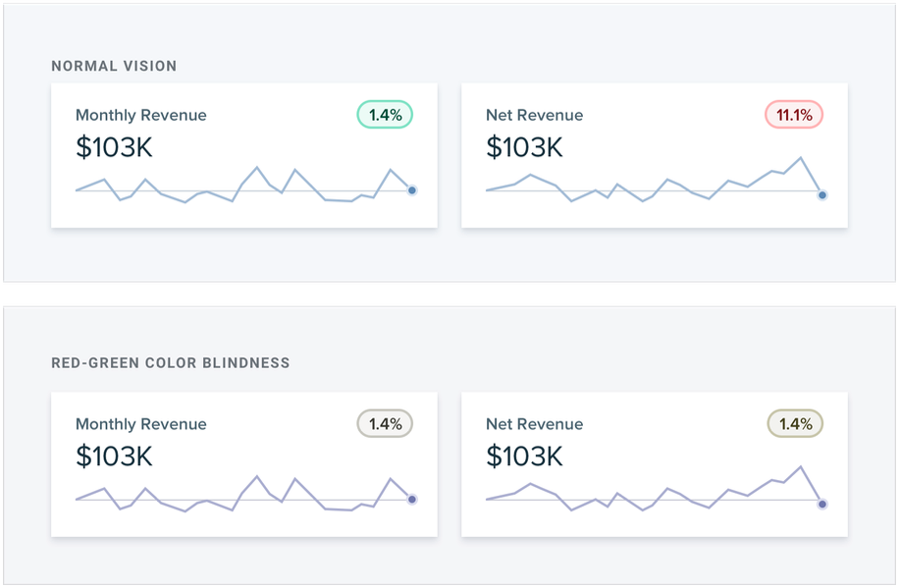Open the Monthly Revenue title under Normal Vision
Screen dimensions: 900x588
[140, 115]
